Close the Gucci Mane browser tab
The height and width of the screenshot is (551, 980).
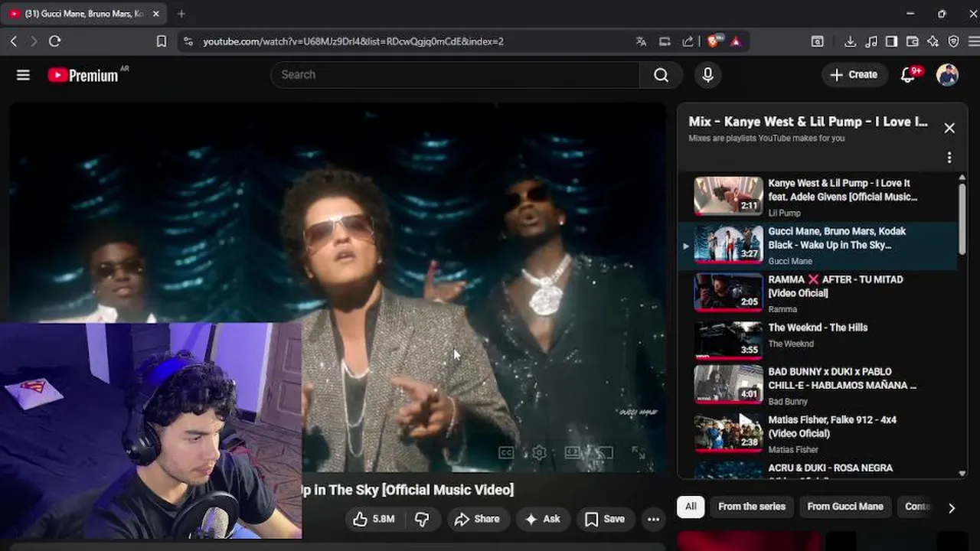pos(156,14)
